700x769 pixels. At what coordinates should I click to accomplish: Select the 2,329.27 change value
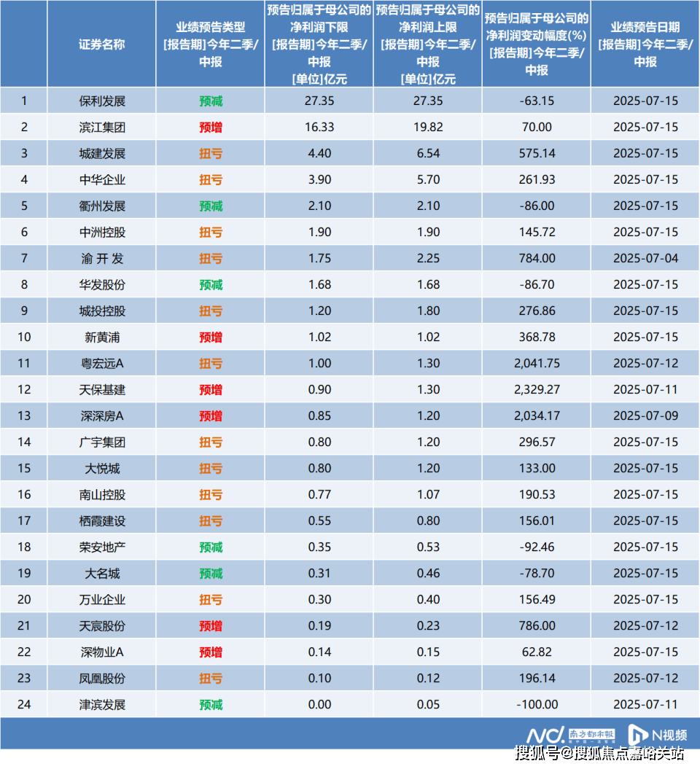click(x=536, y=389)
